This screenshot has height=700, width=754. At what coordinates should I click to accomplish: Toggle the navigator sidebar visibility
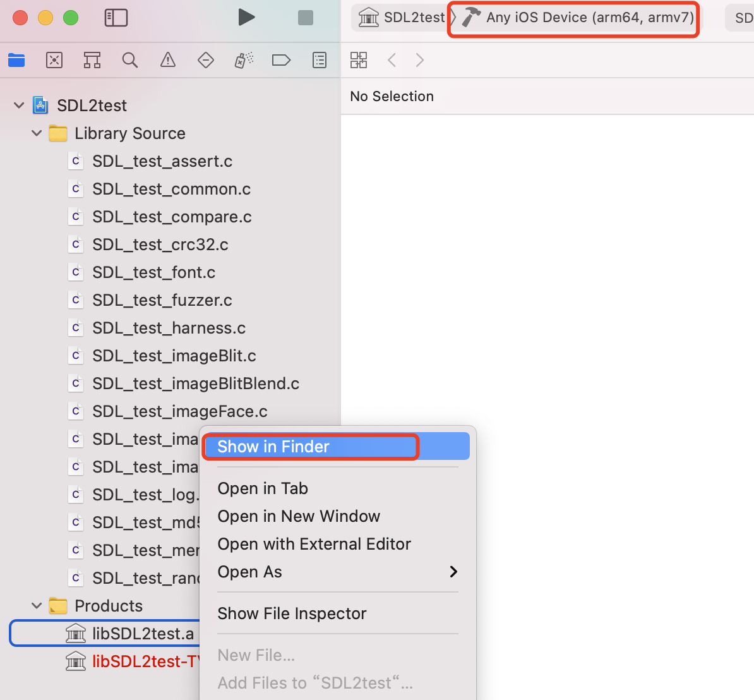[116, 18]
